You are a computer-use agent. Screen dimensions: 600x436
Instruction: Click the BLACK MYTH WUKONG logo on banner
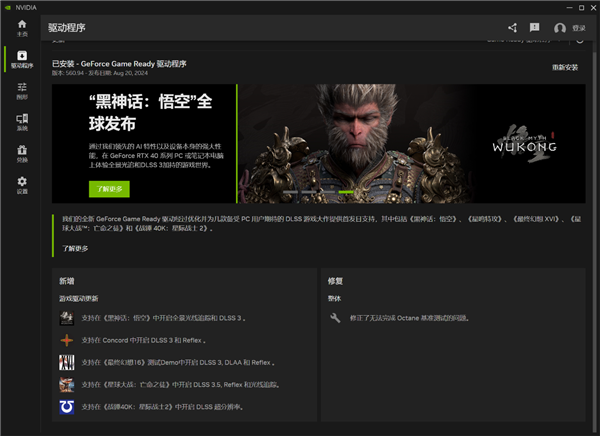[525, 144]
